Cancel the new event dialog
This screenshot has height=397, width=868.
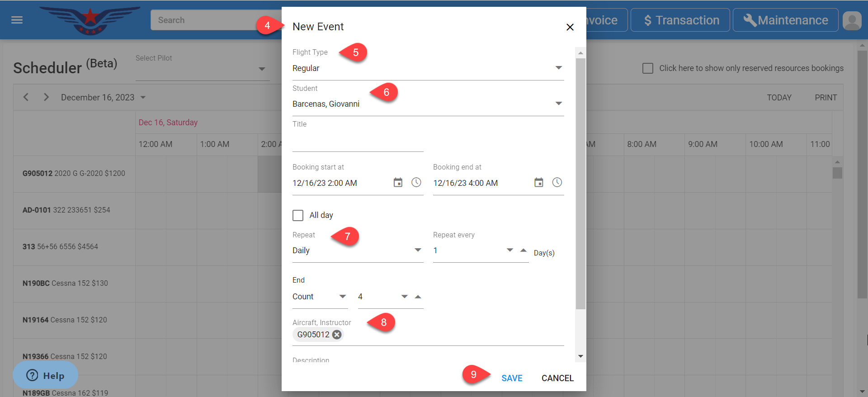click(557, 378)
